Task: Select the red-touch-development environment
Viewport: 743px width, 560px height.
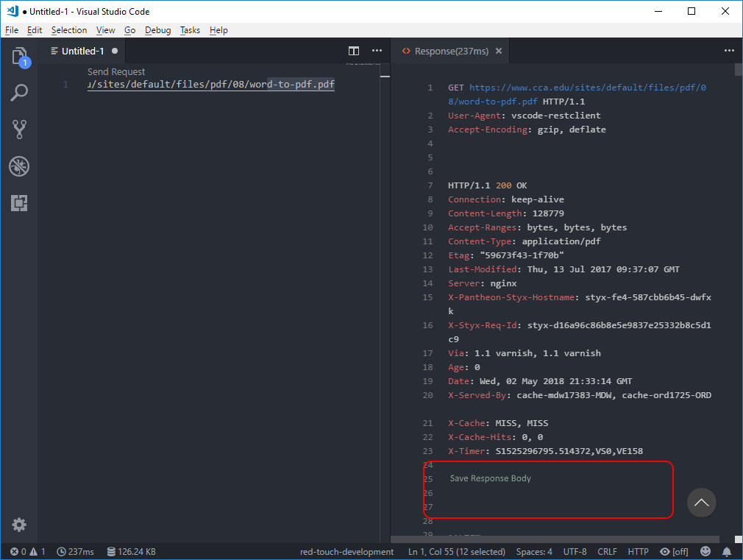Action: (x=346, y=551)
